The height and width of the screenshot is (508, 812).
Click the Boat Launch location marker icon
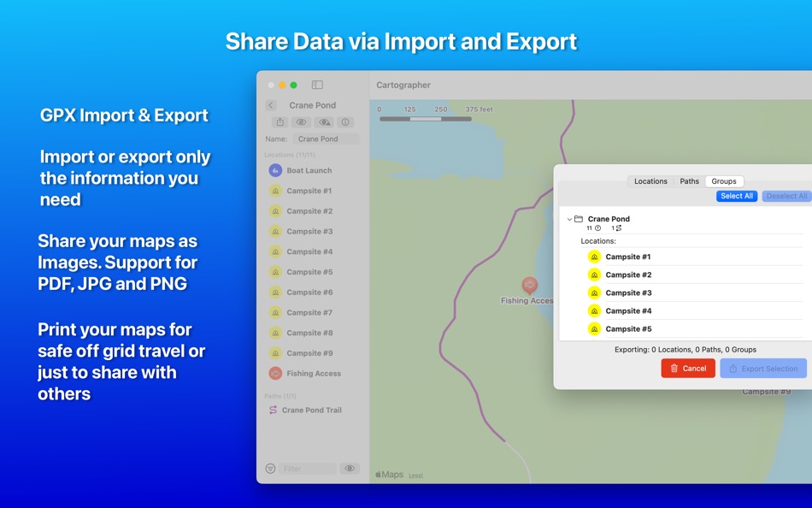pos(276,170)
